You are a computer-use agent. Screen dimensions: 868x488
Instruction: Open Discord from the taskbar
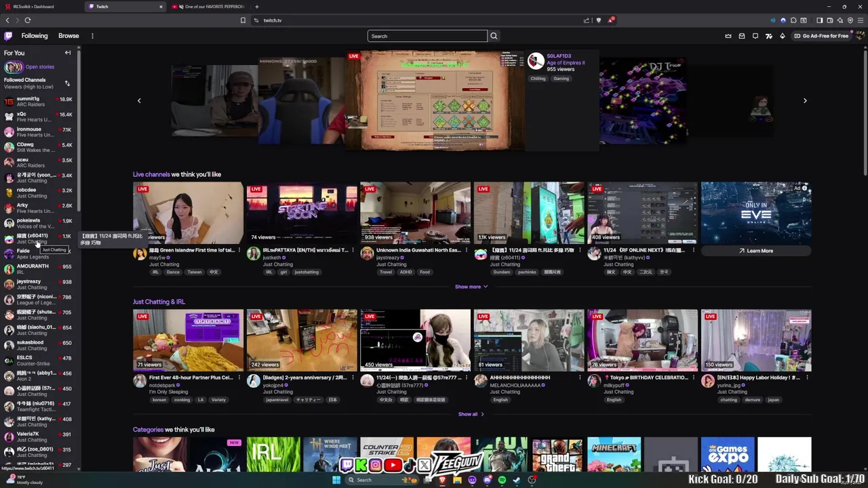pyautogui.click(x=487, y=480)
